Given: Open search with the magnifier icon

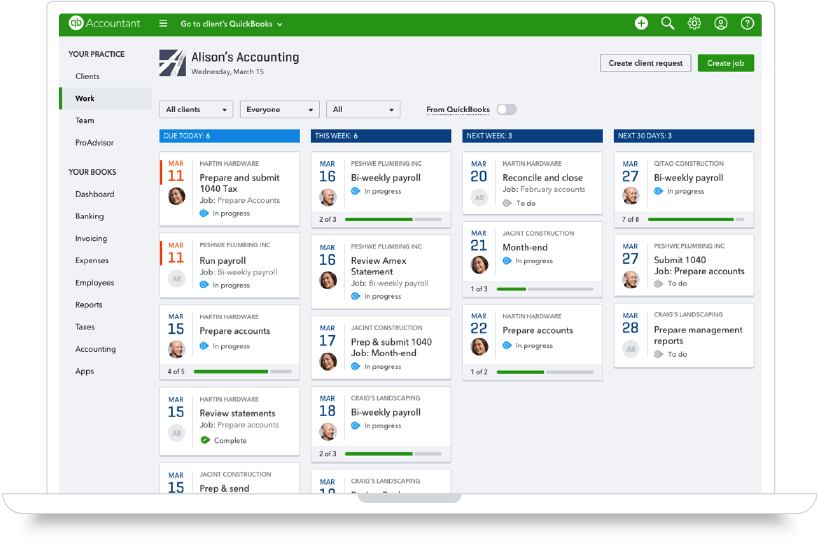Looking at the screenshot, I should tap(668, 23).
